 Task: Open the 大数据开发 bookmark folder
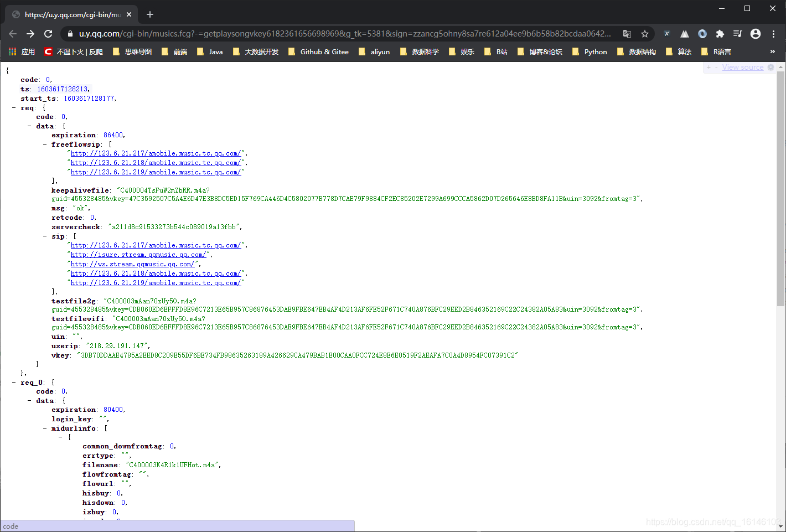click(255, 51)
